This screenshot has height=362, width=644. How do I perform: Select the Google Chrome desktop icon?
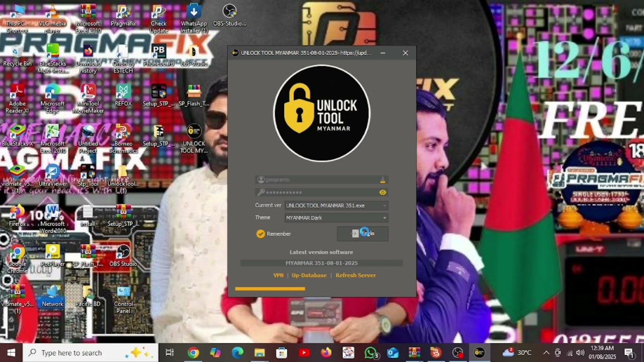[x=17, y=259]
